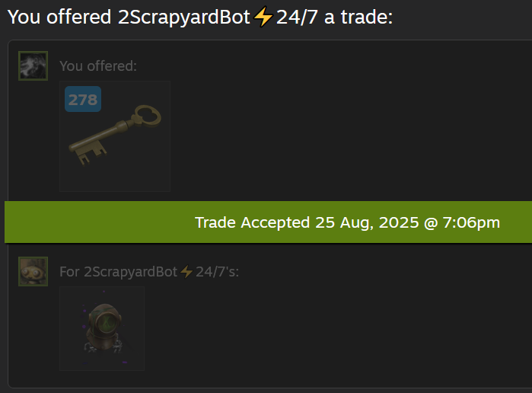The image size is (532, 393).
Task: Click the toothed blade of the key
Action: (88, 152)
